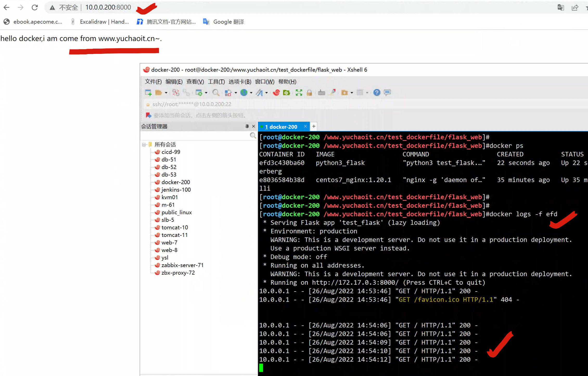588x376 pixels.
Task: Click the New Session toolbar icon
Action: click(x=148, y=93)
